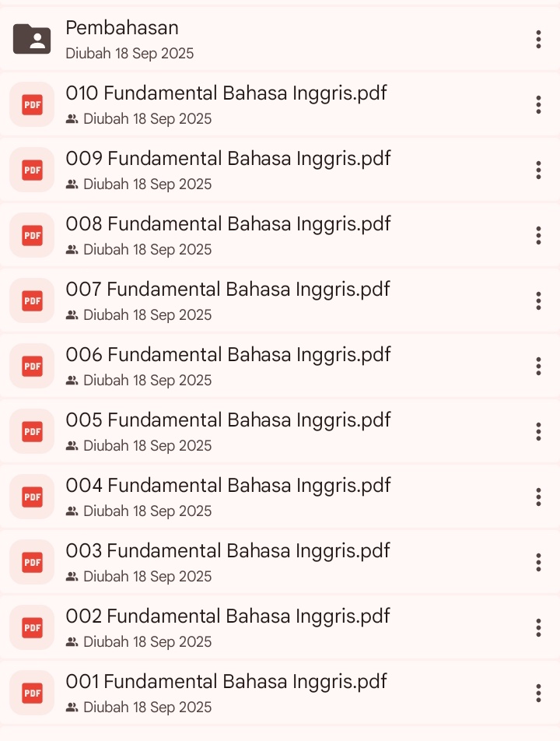560x741 pixels.
Task: Open more options for 003 Fundamental file
Action: point(538,562)
